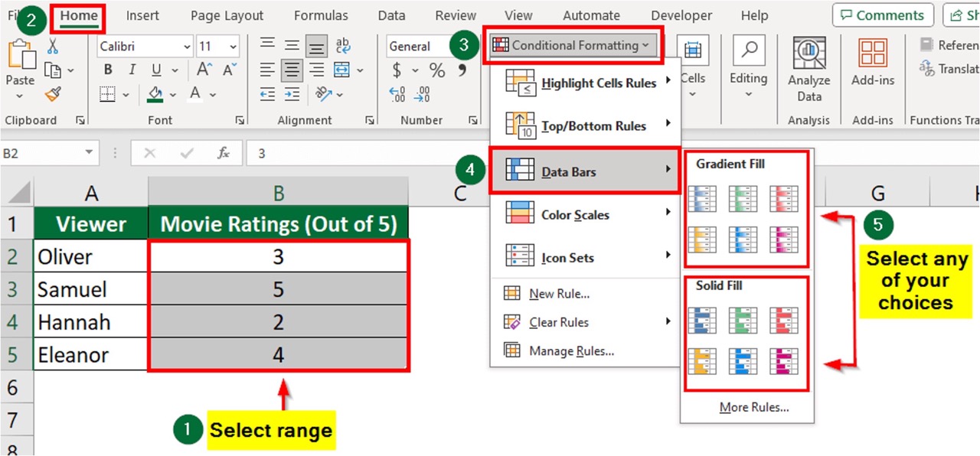Screen dimensions: 980x456
Task: Select the Format Painter brush
Action: point(53,94)
